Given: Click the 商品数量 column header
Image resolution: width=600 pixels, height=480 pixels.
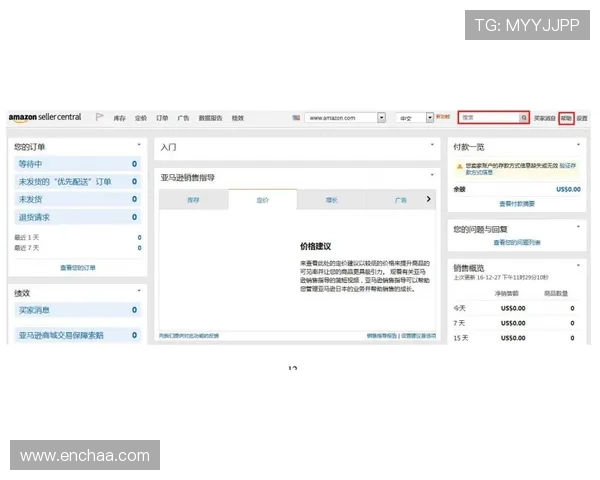Looking at the screenshot, I should [x=556, y=294].
